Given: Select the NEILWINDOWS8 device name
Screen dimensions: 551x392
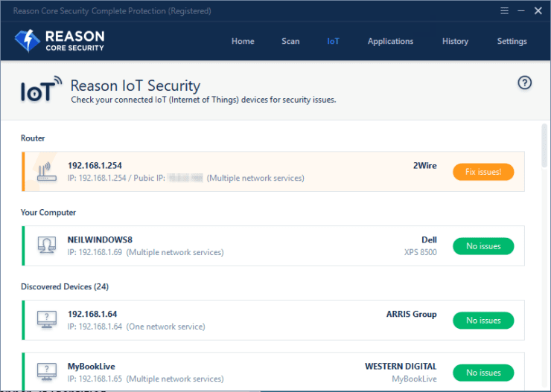Looking at the screenshot, I should 100,240.
